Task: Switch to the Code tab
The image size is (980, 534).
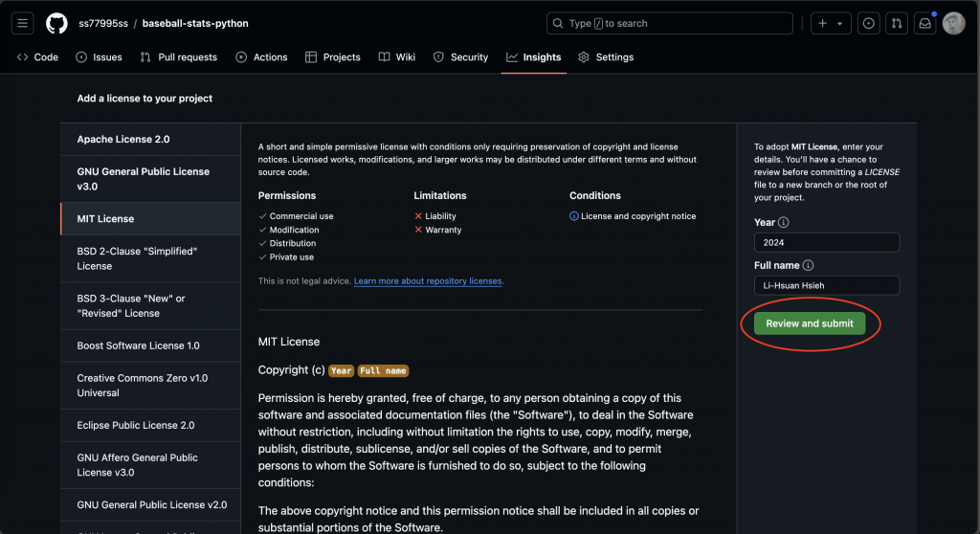Action: pos(37,56)
